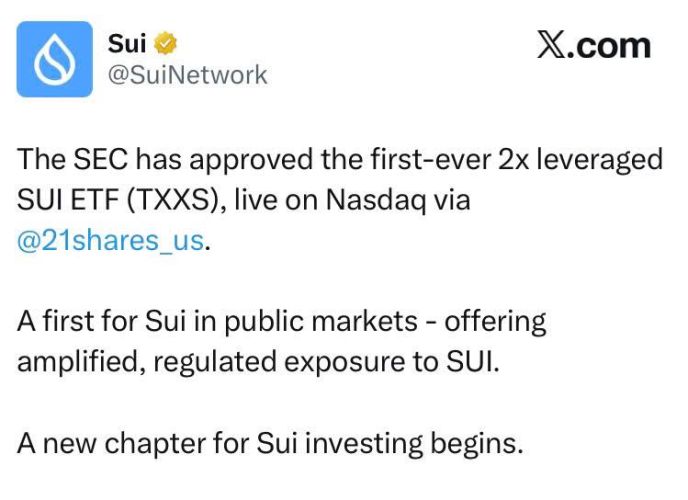This screenshot has height=500, width=688.
Task: Click the gold verified badge beside Sui
Action: pos(166,44)
